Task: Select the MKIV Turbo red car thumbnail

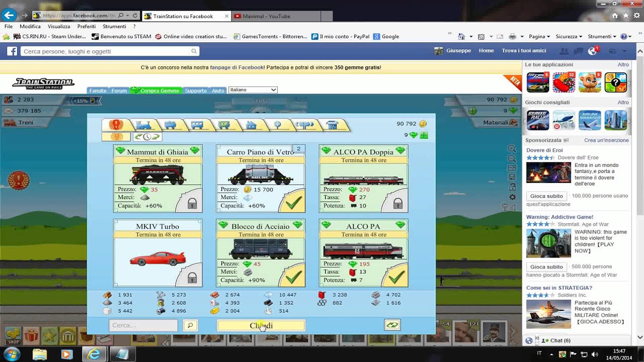Action: coord(157,258)
